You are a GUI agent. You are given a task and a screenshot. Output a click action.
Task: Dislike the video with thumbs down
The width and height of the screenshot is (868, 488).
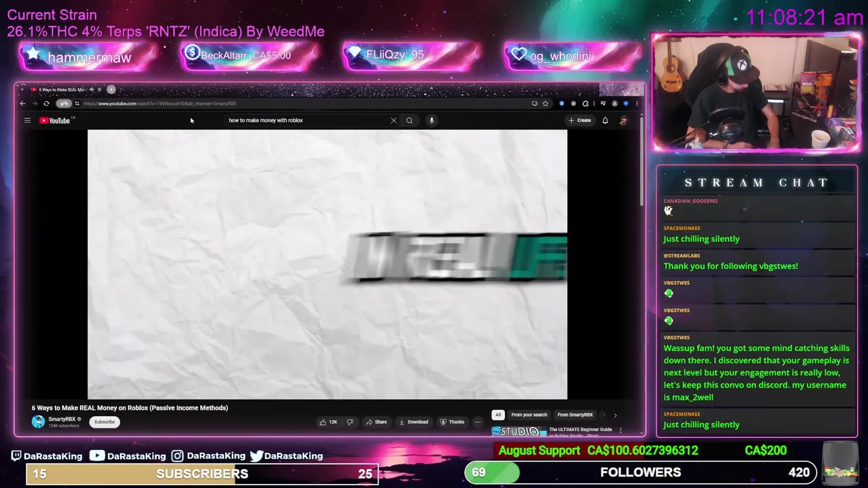(x=350, y=422)
